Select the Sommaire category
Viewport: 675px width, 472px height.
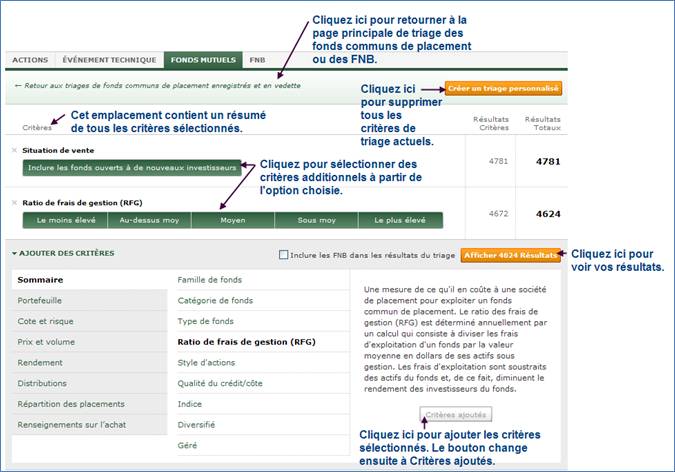point(90,280)
